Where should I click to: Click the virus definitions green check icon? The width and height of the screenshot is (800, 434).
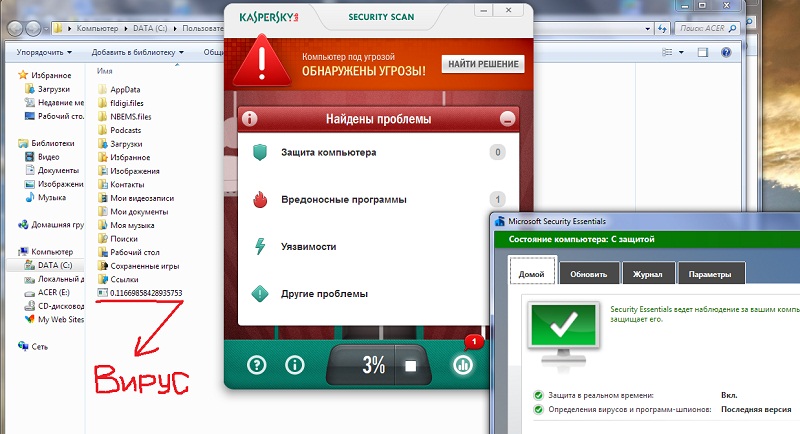click(538, 410)
